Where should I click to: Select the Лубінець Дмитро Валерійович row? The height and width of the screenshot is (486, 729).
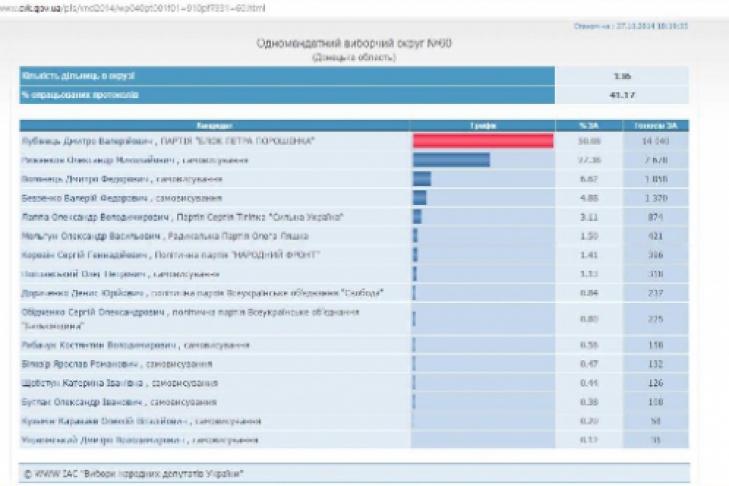tap(168, 141)
